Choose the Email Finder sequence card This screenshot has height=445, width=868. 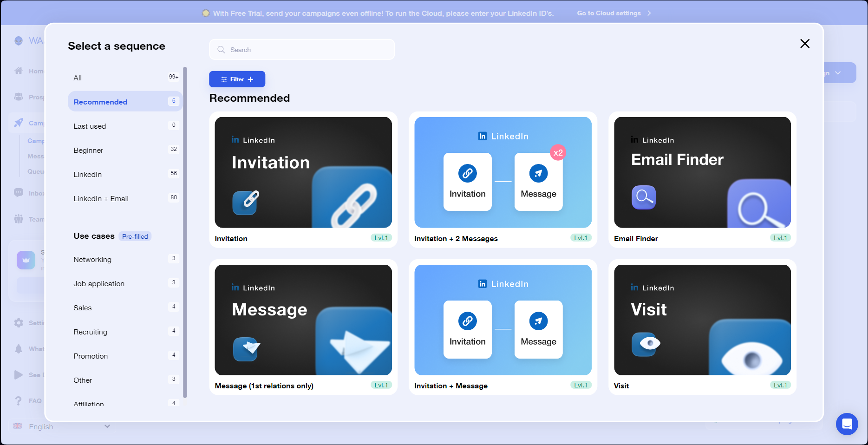702,179
